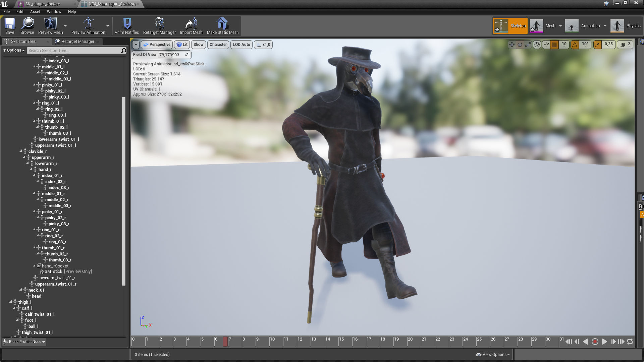Switch to Animation editor mode
Image resolution: width=644 pixels, height=362 pixels.
pos(583,26)
